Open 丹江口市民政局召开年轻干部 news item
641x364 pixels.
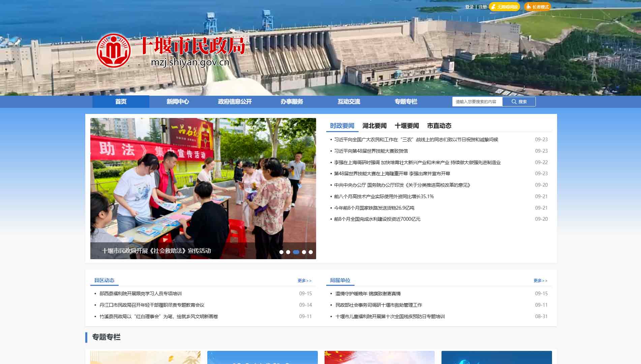pos(152,305)
